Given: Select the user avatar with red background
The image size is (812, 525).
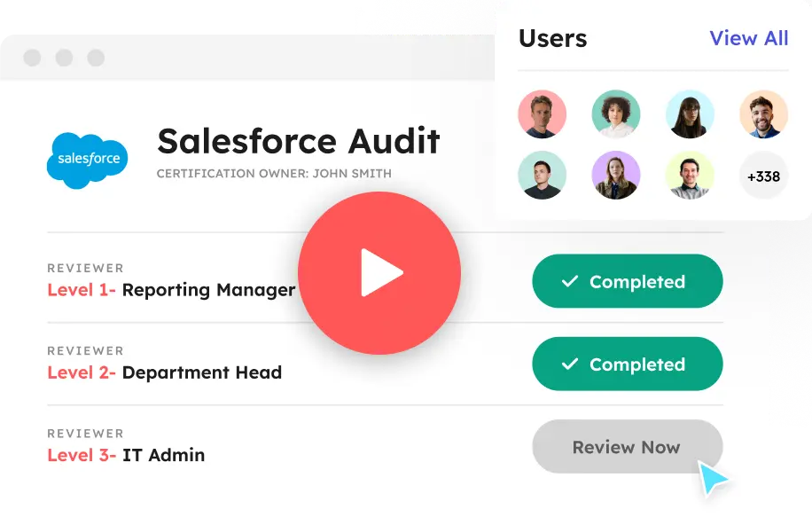Looking at the screenshot, I should point(542,114).
